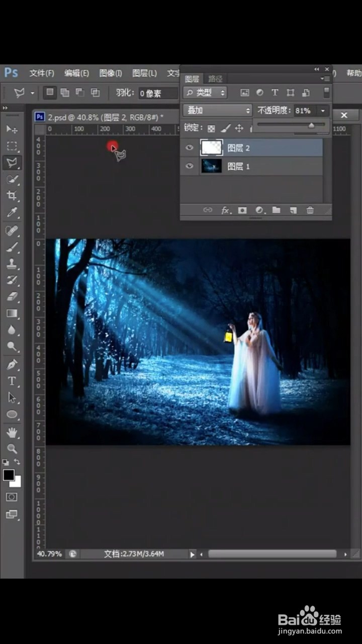
Task: Open the 文件(F) menu
Action: coord(42,73)
